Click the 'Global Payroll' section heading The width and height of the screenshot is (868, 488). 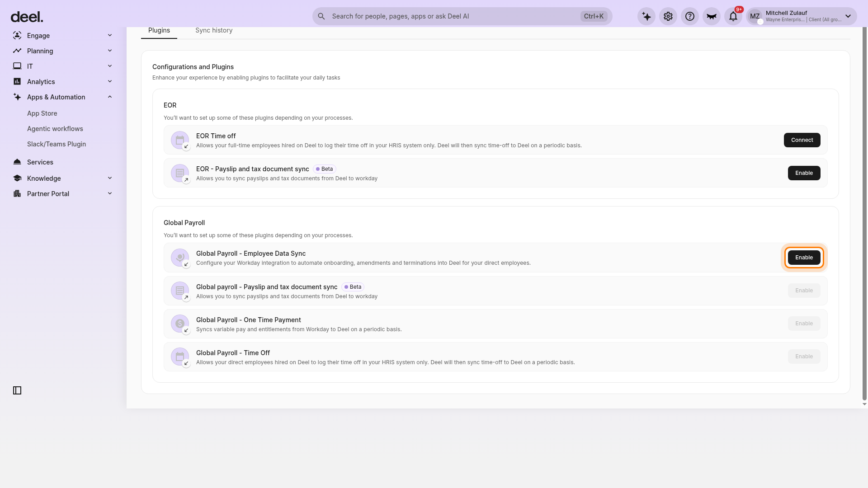[184, 223]
